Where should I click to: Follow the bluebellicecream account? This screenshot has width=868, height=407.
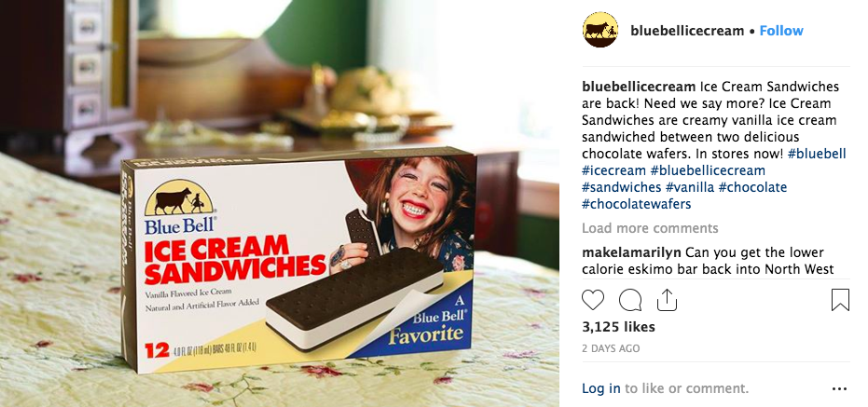(781, 31)
